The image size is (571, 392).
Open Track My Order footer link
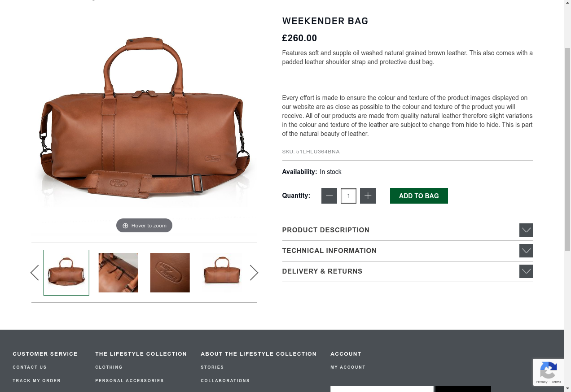pos(37,381)
